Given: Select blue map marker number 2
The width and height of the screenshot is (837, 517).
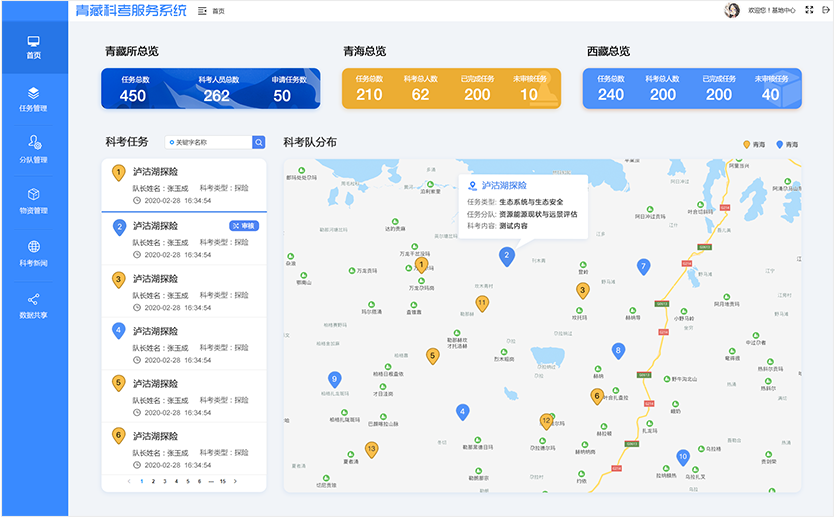Looking at the screenshot, I should [507, 257].
